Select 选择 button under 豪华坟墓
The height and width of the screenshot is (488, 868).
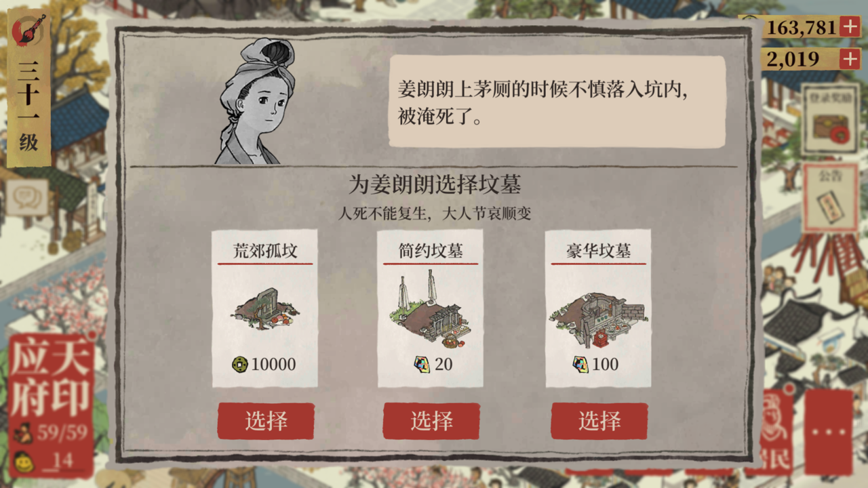599,421
